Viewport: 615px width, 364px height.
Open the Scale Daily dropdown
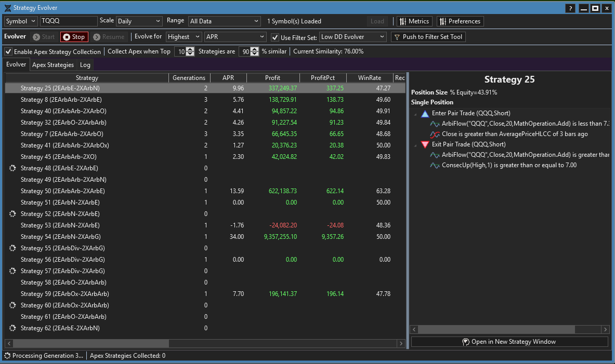139,21
